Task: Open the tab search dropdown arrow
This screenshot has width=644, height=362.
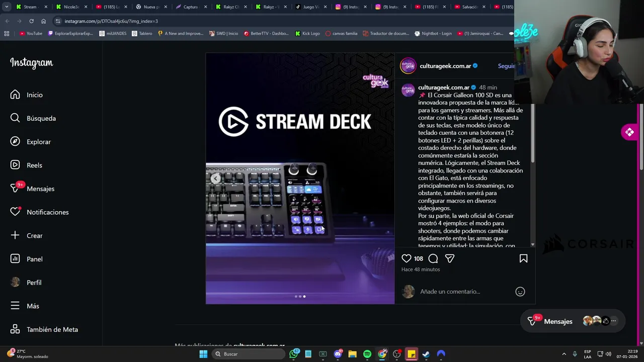Action: 7,7
